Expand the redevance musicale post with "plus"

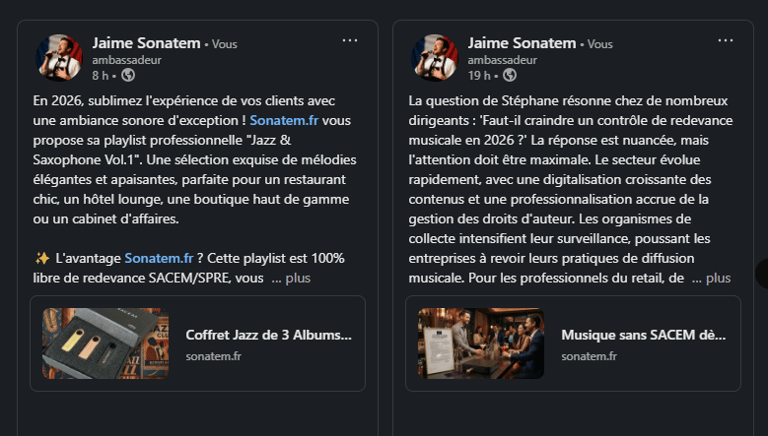click(x=718, y=278)
